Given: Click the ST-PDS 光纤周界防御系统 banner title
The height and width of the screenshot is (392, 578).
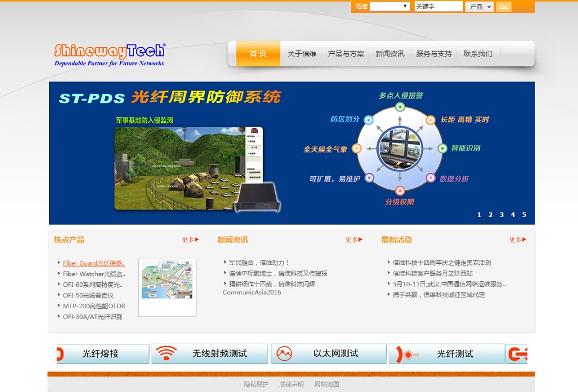Looking at the screenshot, I should point(170,97).
